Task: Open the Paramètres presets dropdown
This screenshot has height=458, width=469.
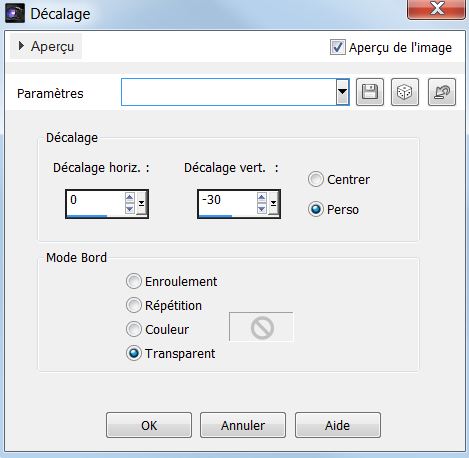Action: (x=342, y=92)
